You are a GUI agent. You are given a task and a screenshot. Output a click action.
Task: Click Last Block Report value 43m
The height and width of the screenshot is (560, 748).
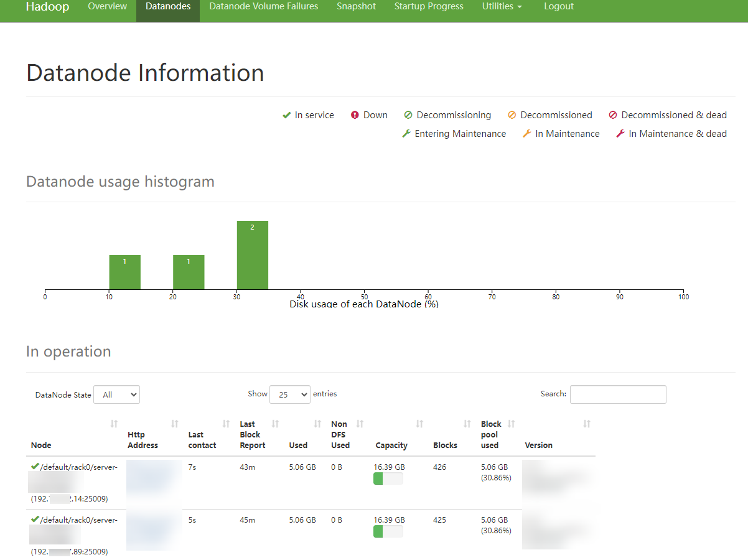pyautogui.click(x=247, y=467)
